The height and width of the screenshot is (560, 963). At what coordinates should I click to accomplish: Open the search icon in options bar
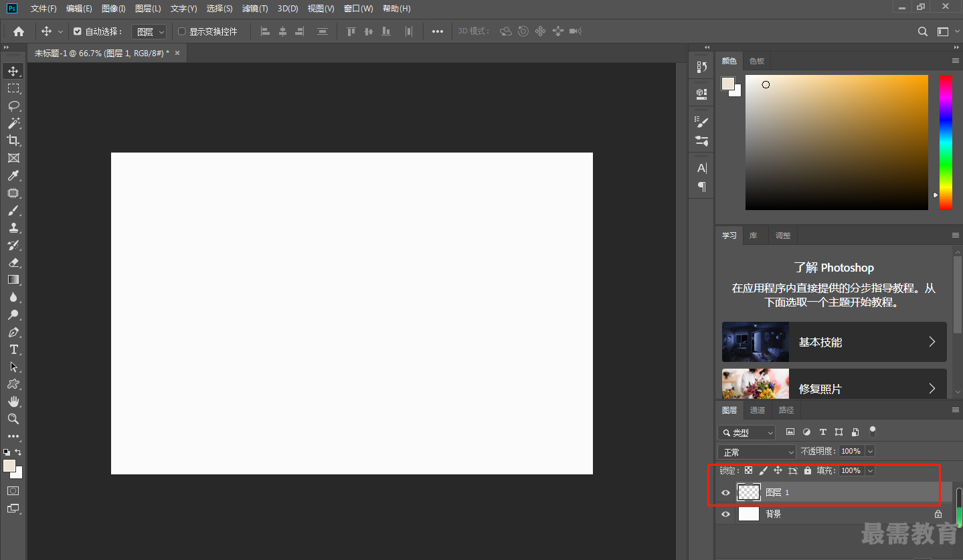pyautogui.click(x=923, y=31)
